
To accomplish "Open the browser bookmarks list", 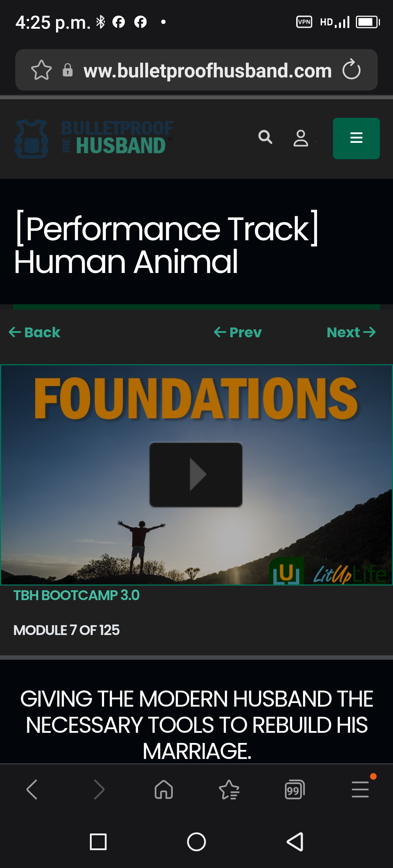I will point(229,789).
